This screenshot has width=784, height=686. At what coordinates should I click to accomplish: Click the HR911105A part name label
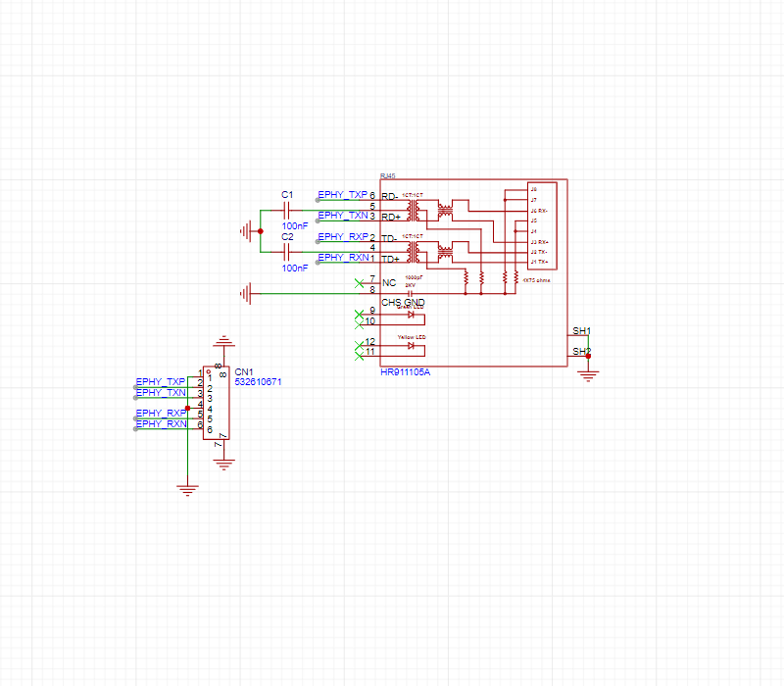[x=406, y=372]
